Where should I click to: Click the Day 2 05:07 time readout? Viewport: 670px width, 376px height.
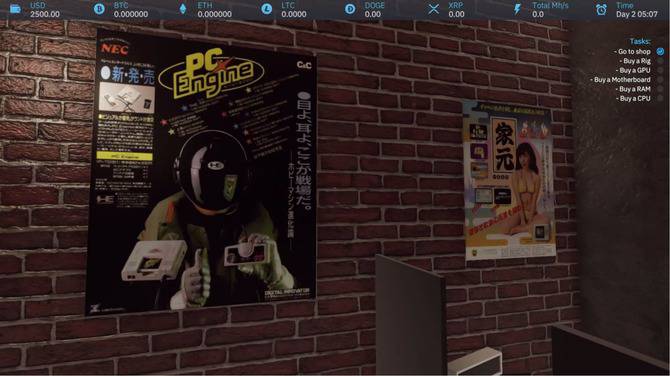click(x=637, y=14)
